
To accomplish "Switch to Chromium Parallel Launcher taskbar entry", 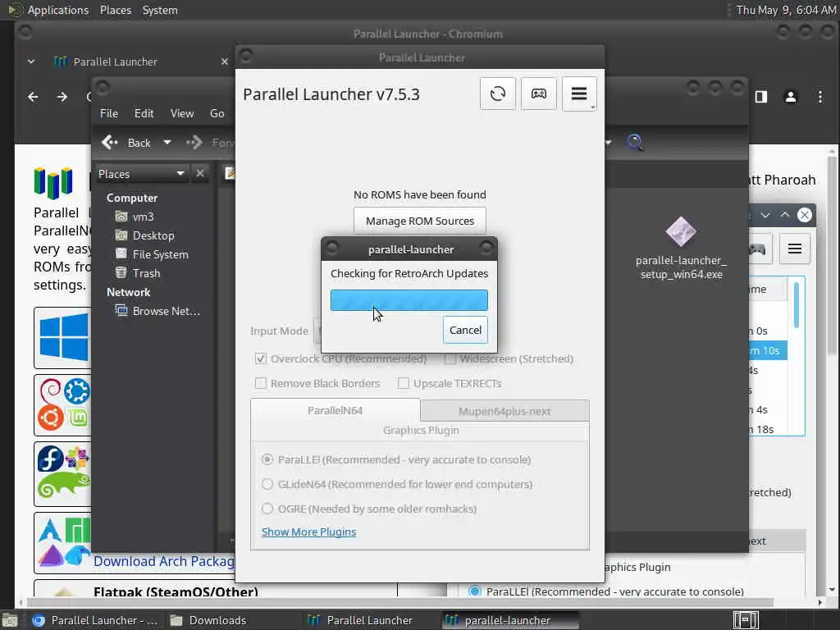I will (95, 620).
